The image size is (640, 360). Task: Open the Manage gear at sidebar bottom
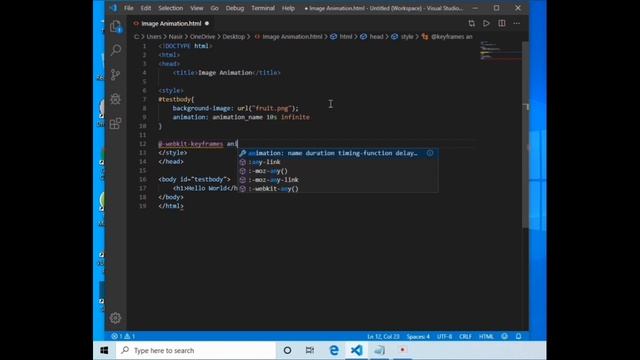116,318
